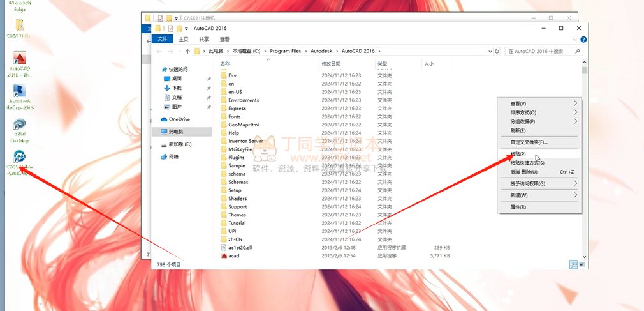Sort by the Type (类型) column header
Image resolution: width=644 pixels, height=311 pixels.
[383, 64]
